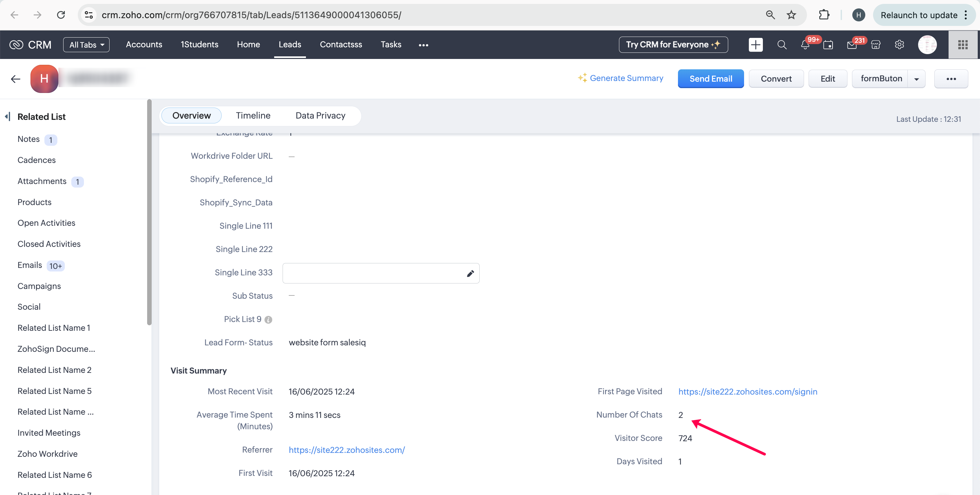The image size is (980, 495).
Task: Click the plus create-new icon
Action: [x=755, y=44]
